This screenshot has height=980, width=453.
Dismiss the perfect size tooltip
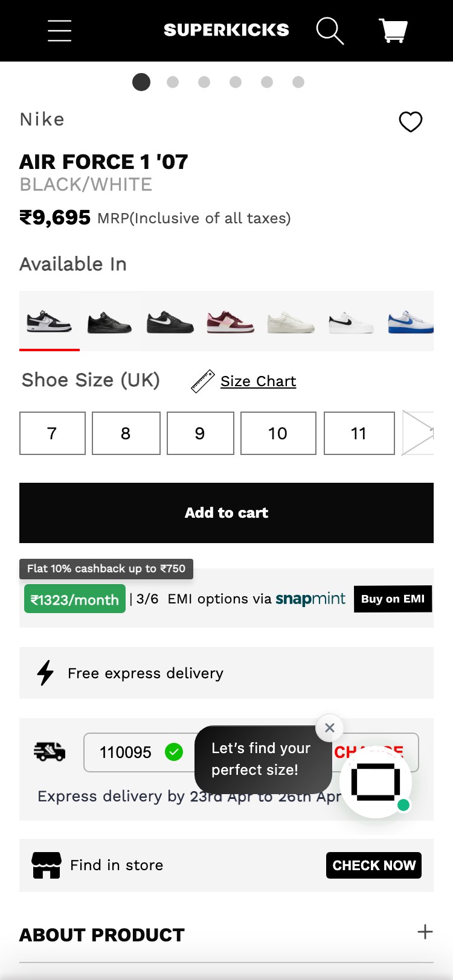tap(329, 728)
